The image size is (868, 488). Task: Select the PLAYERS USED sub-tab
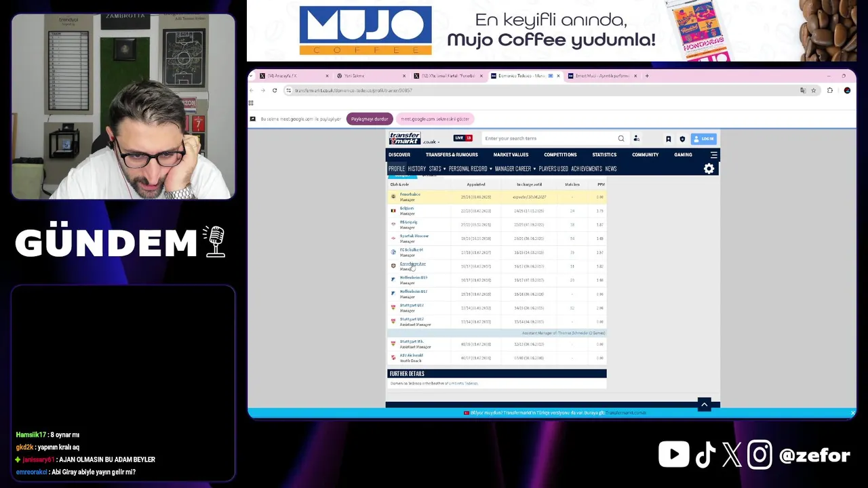(553, 169)
